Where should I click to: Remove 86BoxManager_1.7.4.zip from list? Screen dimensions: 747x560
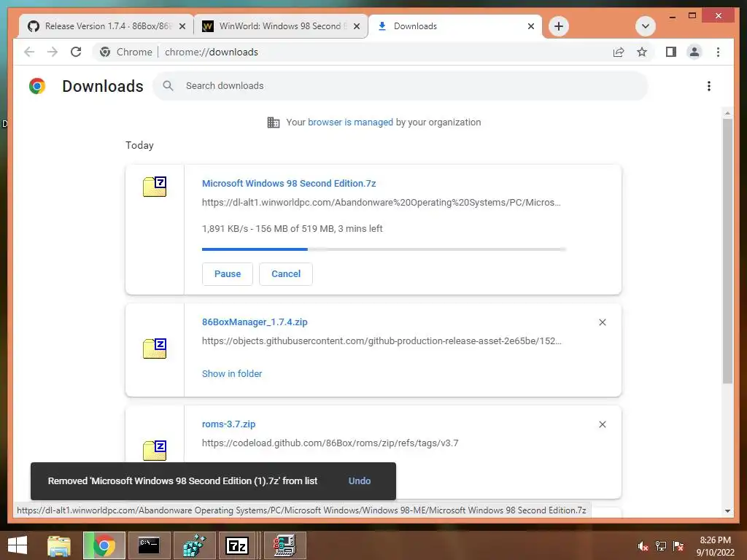(x=602, y=322)
